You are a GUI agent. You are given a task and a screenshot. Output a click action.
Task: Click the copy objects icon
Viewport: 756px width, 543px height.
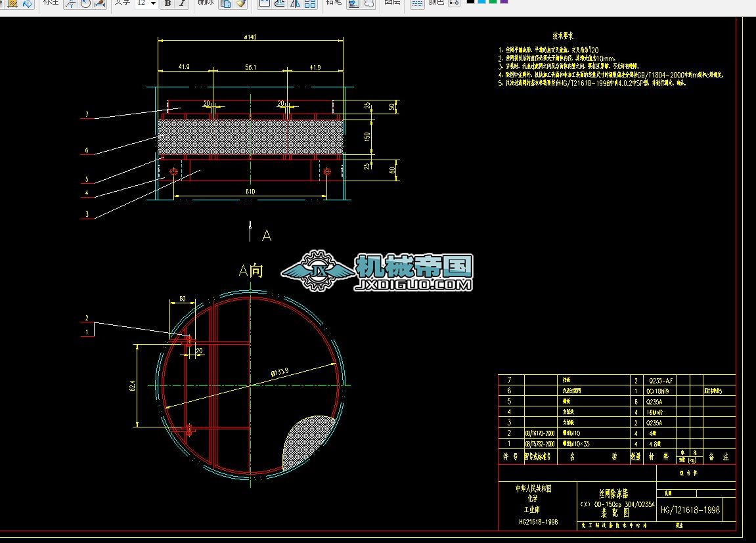pyautogui.click(x=225, y=3)
